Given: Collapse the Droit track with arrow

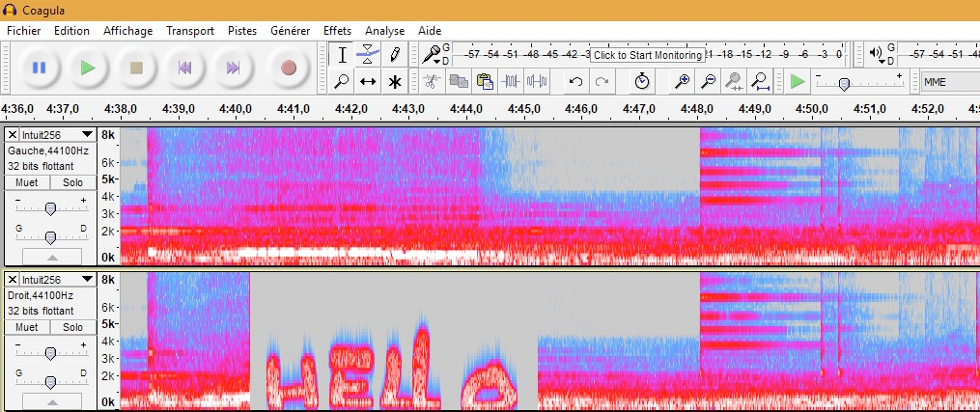Looking at the screenshot, I should coord(52,401).
